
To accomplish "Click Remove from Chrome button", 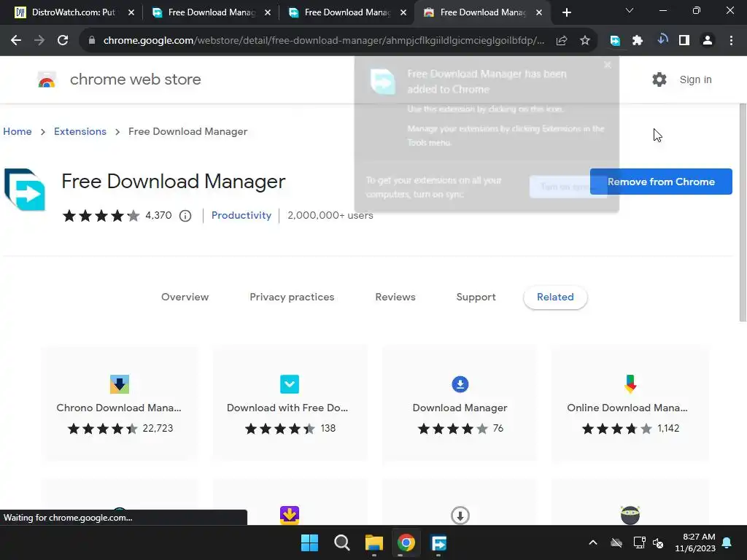I will (661, 182).
